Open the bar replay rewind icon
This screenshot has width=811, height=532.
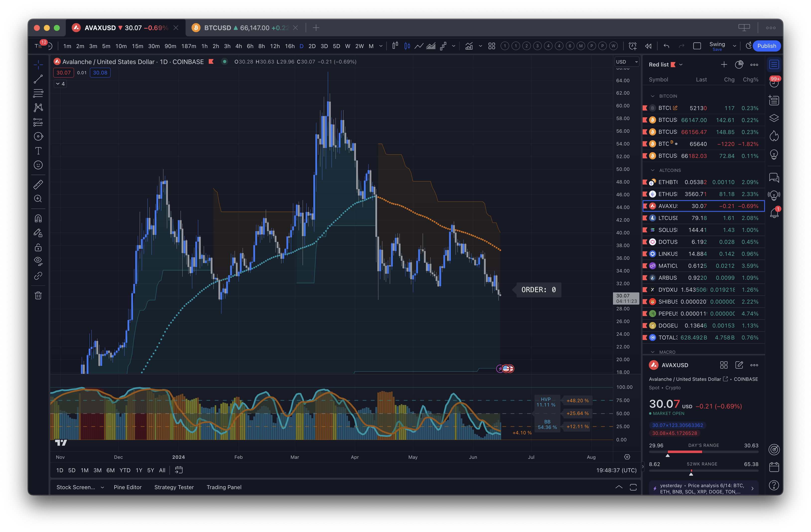click(x=648, y=46)
